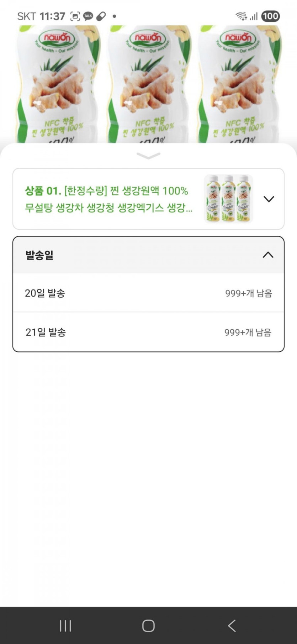This screenshot has height=644, width=297.
Task: Collapse the 발송일 list with the up chevron
Action: (268, 255)
